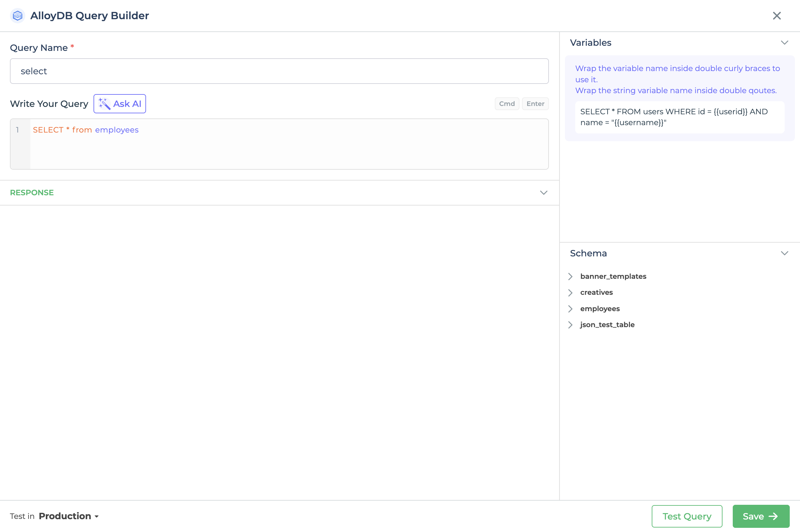Click the Enter shortcut key badge
The image size is (800, 532).
tap(535, 104)
